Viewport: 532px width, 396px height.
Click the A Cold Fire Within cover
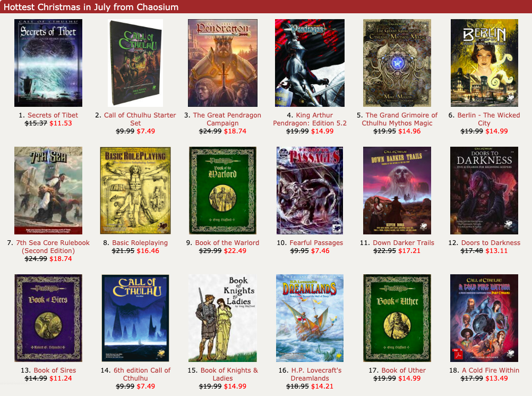pyautogui.click(x=484, y=318)
